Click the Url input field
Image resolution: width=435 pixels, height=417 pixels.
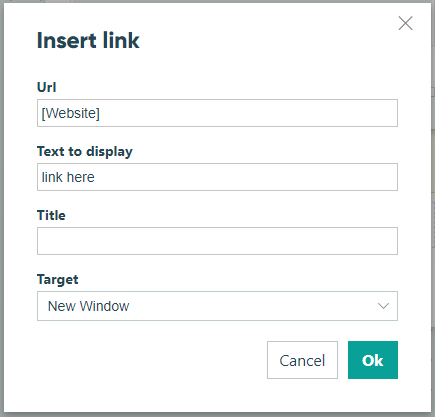click(217, 113)
